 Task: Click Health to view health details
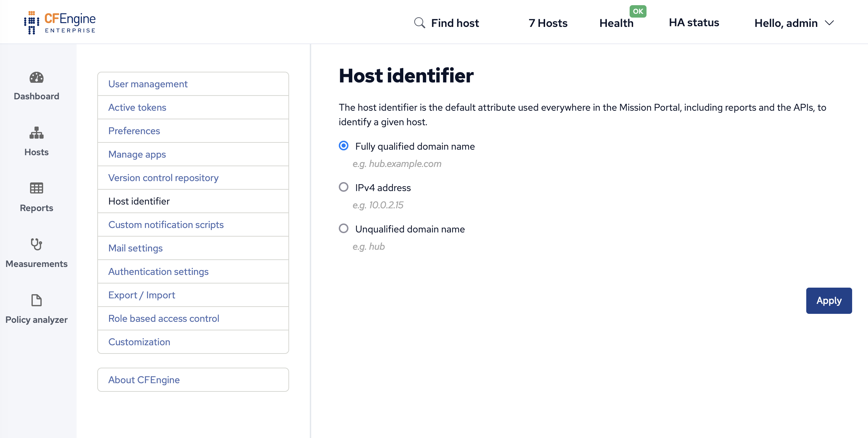pos(617,23)
